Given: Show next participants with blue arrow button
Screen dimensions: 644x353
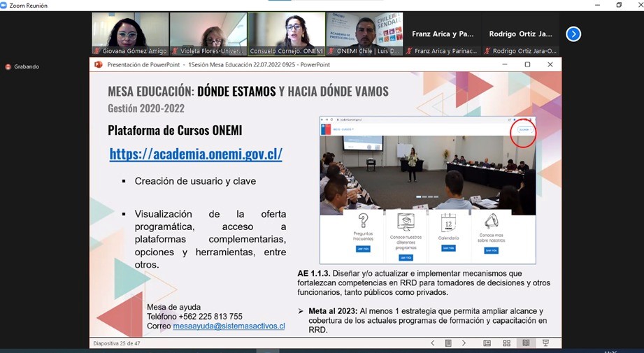Looking at the screenshot, I should 573,34.
